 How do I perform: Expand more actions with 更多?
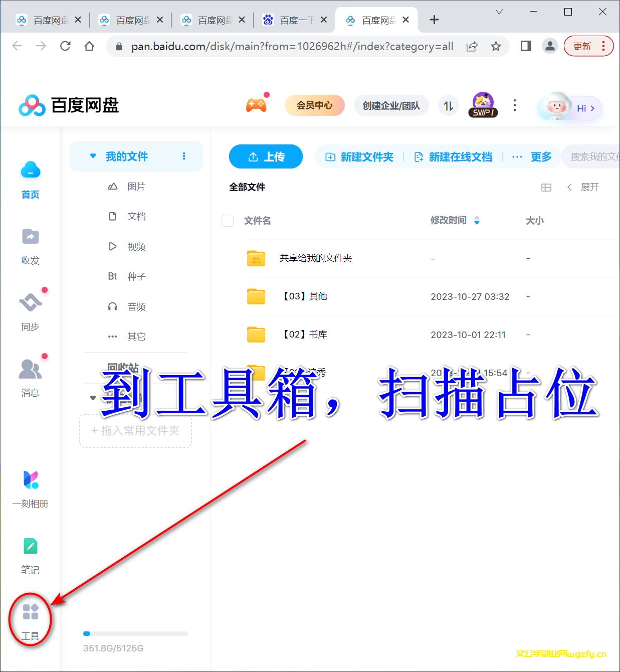coord(531,157)
